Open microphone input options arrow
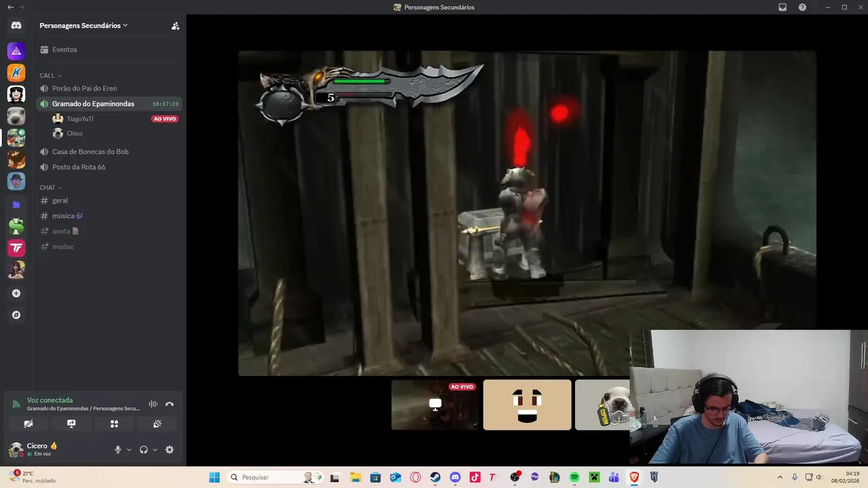 coord(129,450)
